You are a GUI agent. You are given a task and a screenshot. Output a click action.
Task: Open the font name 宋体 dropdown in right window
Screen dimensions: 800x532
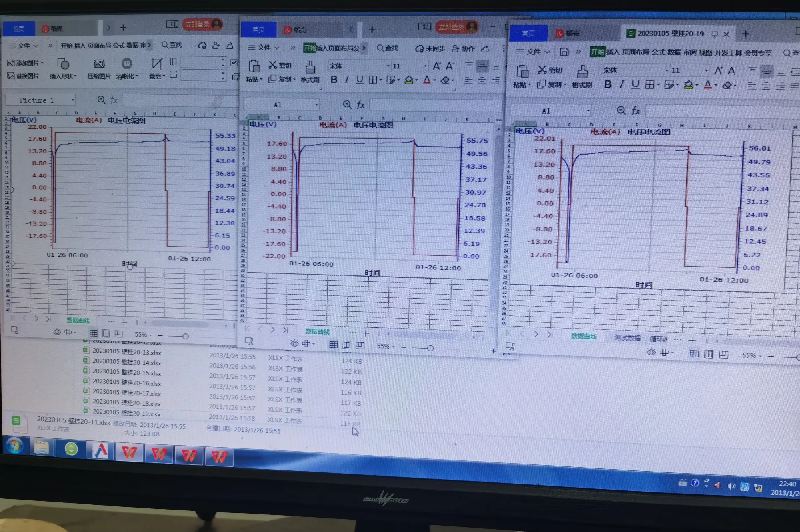click(x=667, y=70)
